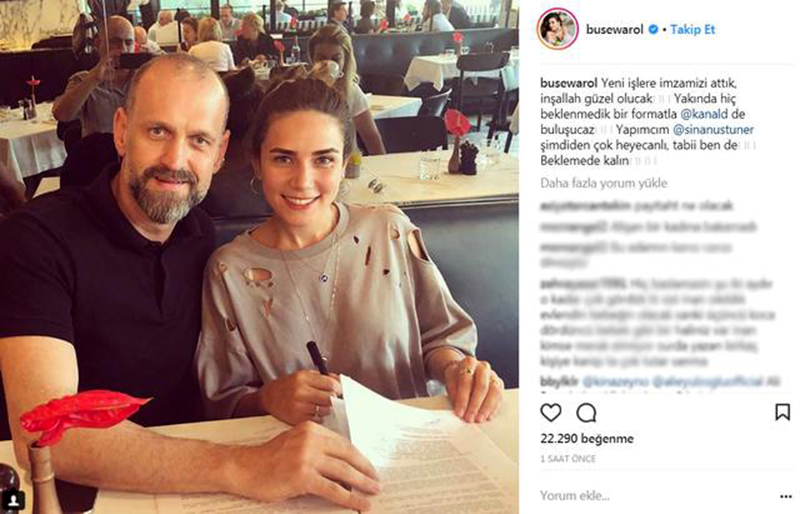
Task: Like the post with the heart icon
Action: [x=551, y=412]
